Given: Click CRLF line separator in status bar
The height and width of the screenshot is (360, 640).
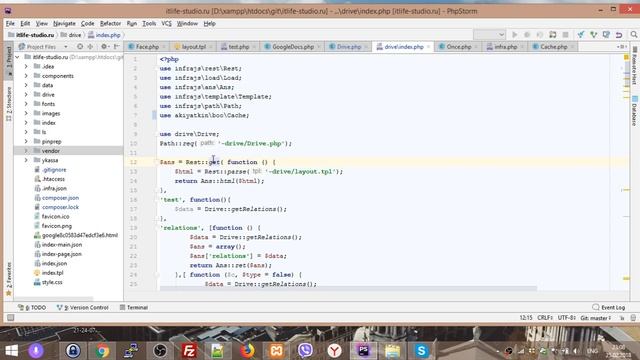Looking at the screenshot, I should (545, 318).
